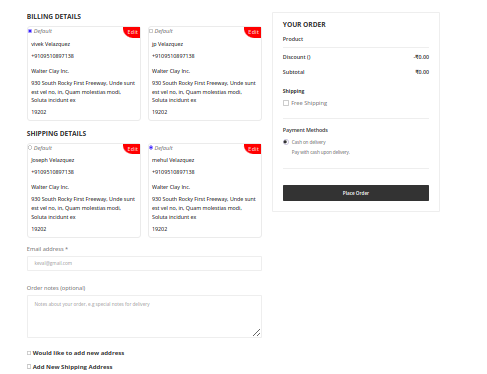
Task: Tick the Free Shipping checkbox
Action: pyautogui.click(x=286, y=103)
